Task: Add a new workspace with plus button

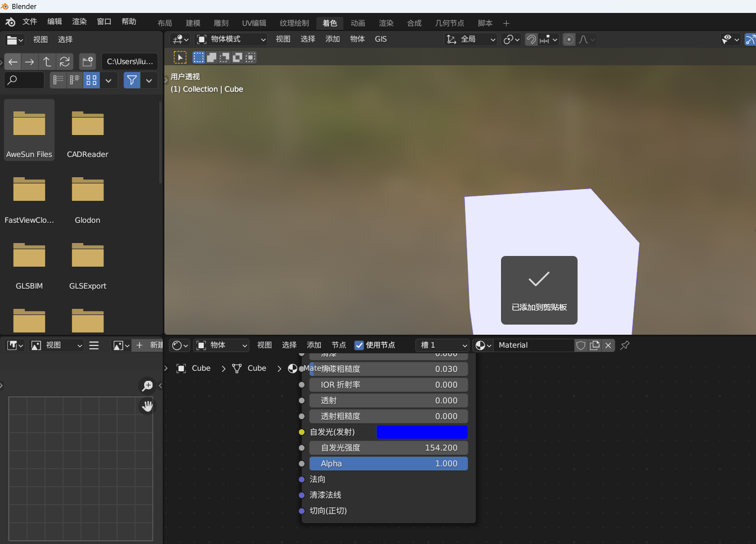Action: [506, 23]
